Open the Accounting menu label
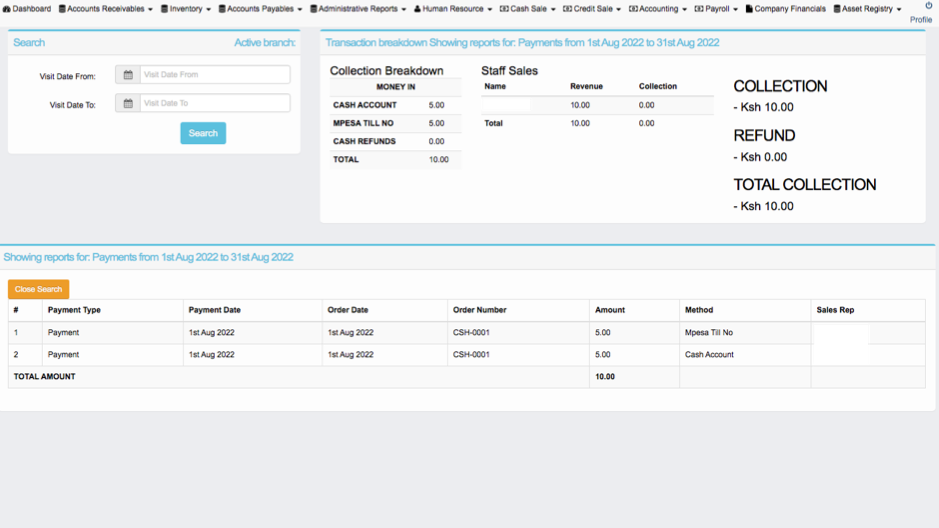This screenshot has width=939, height=528. [658, 9]
